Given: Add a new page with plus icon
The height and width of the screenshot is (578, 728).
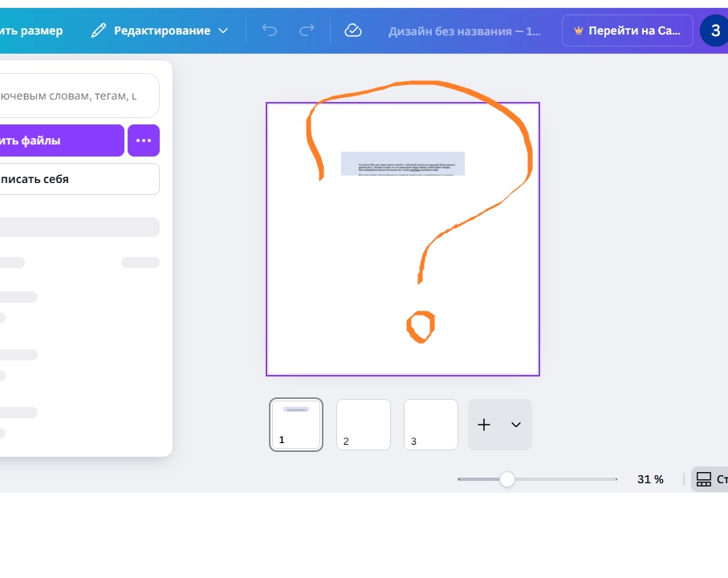Looking at the screenshot, I should pyautogui.click(x=484, y=425).
